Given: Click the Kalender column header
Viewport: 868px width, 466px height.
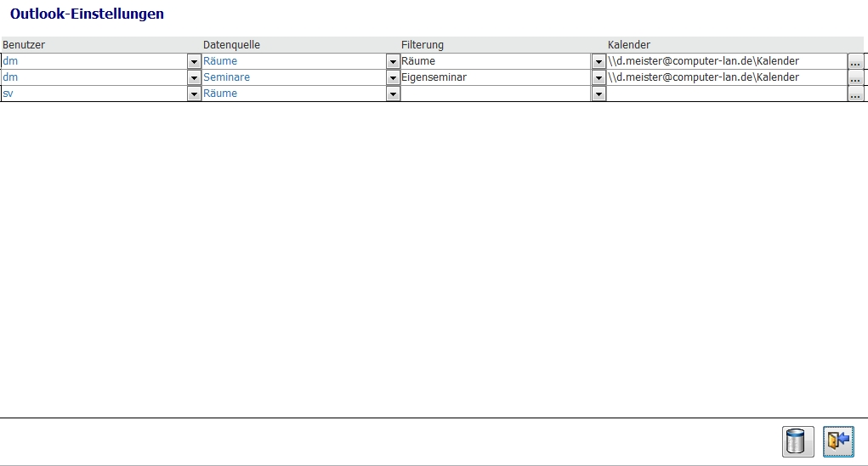Looking at the screenshot, I should 629,45.
